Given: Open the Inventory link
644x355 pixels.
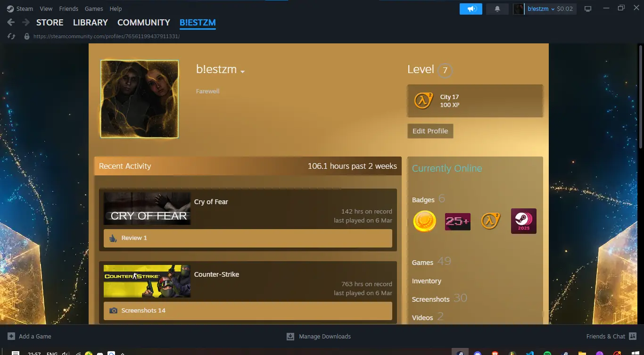Looking at the screenshot, I should [x=427, y=281].
